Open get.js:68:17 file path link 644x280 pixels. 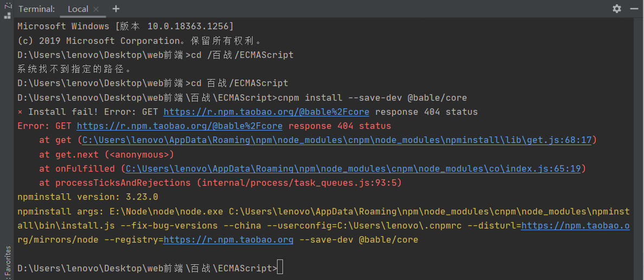pos(337,140)
